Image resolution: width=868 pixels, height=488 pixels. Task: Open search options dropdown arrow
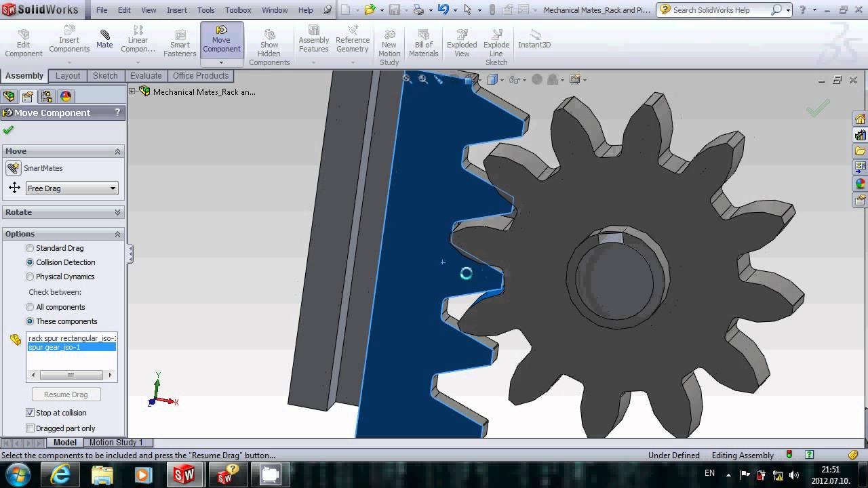point(787,10)
